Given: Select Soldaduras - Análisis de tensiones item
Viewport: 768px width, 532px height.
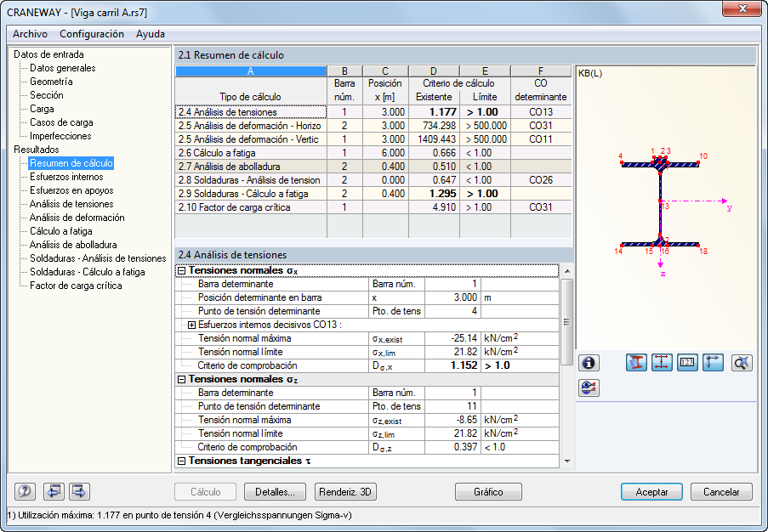Looking at the screenshot, I should pyautogui.click(x=98, y=258).
